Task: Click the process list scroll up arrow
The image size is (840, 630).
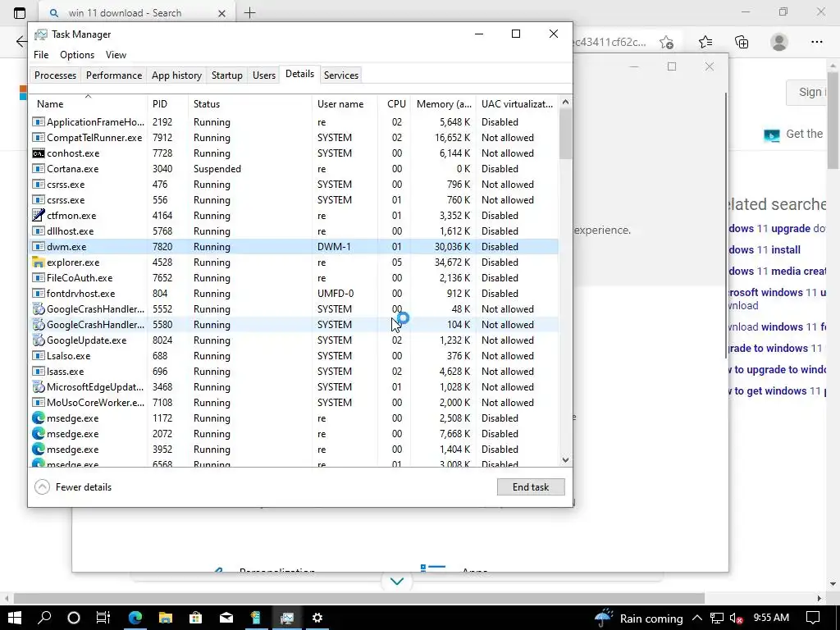Action: point(565,102)
